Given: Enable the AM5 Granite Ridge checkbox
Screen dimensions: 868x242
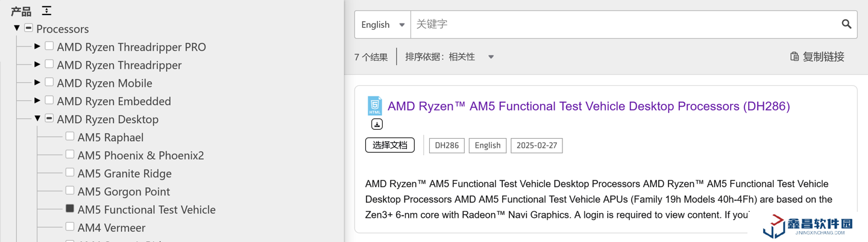Looking at the screenshot, I should [70, 173].
